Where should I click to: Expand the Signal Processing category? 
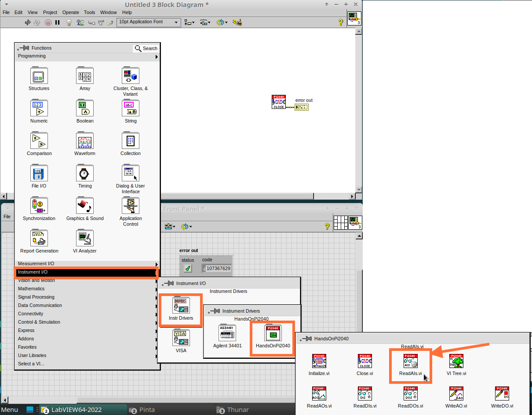[x=87, y=297]
